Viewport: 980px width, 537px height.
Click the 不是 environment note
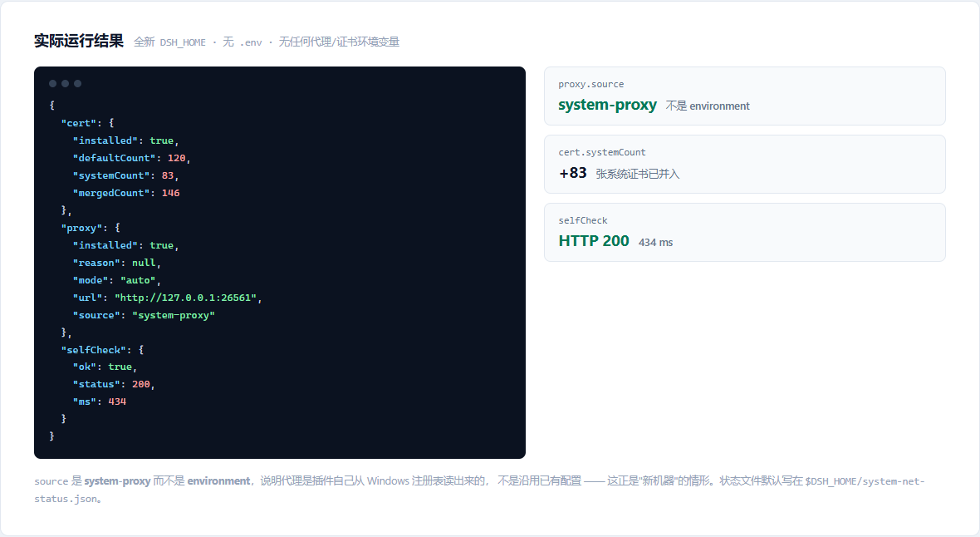(708, 106)
